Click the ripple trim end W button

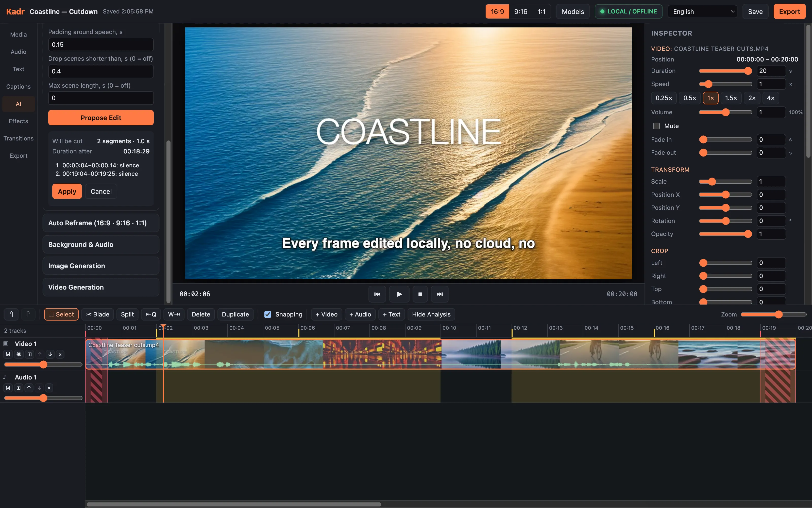pos(174,314)
